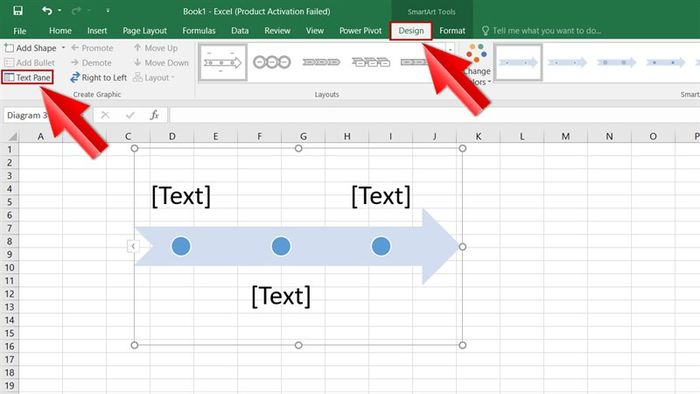Open the Design tab
The image size is (700, 394).
click(411, 31)
